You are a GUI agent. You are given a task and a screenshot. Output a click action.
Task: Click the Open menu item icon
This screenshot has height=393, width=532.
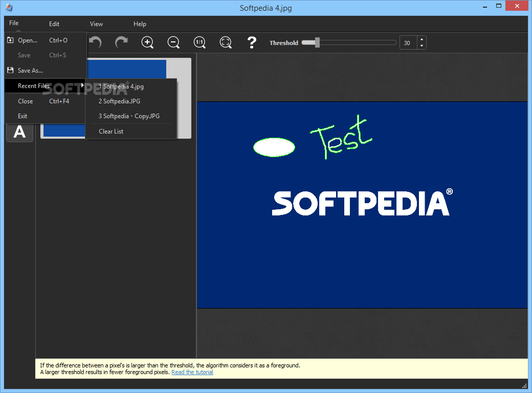click(11, 40)
